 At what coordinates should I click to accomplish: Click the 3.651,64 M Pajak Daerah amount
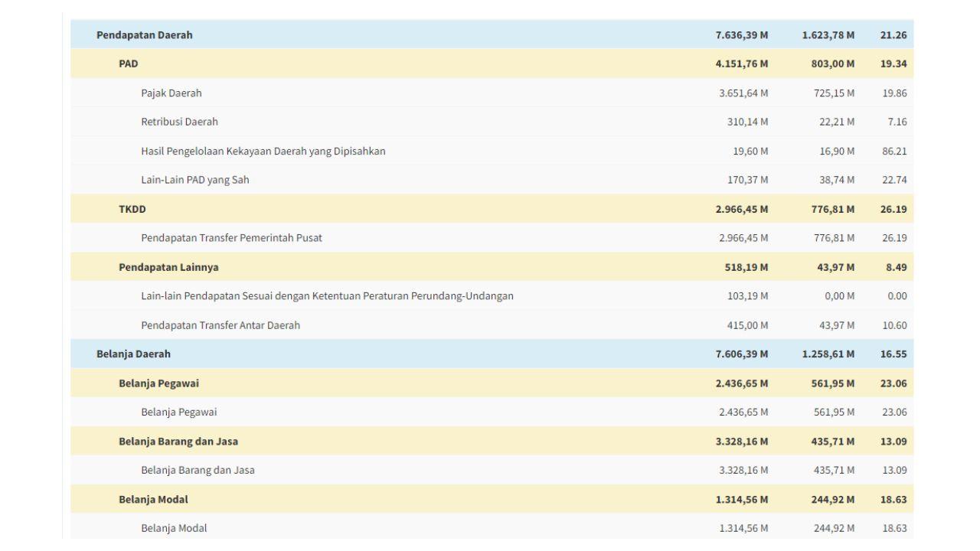743,93
